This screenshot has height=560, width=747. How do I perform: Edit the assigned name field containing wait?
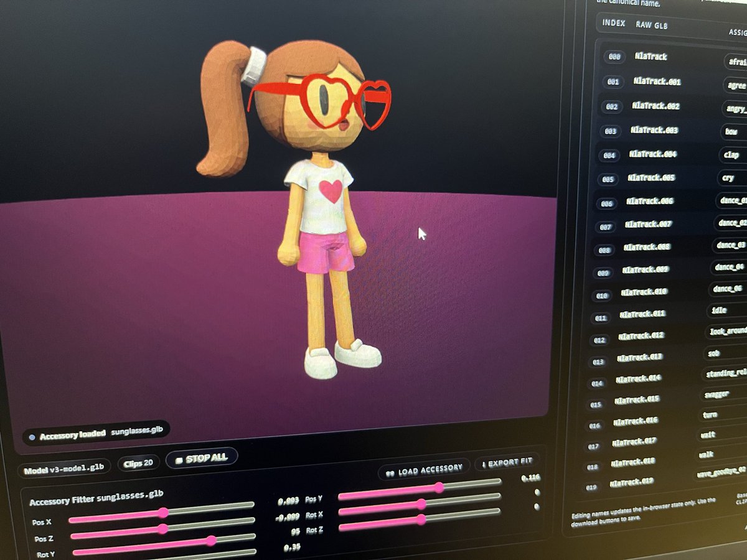coord(723,434)
